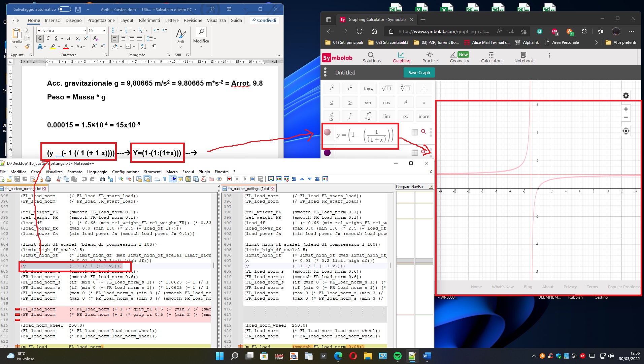Click the record macro icon in Notepad++
The width and height of the screenshot is (644, 364).
click(229, 179)
